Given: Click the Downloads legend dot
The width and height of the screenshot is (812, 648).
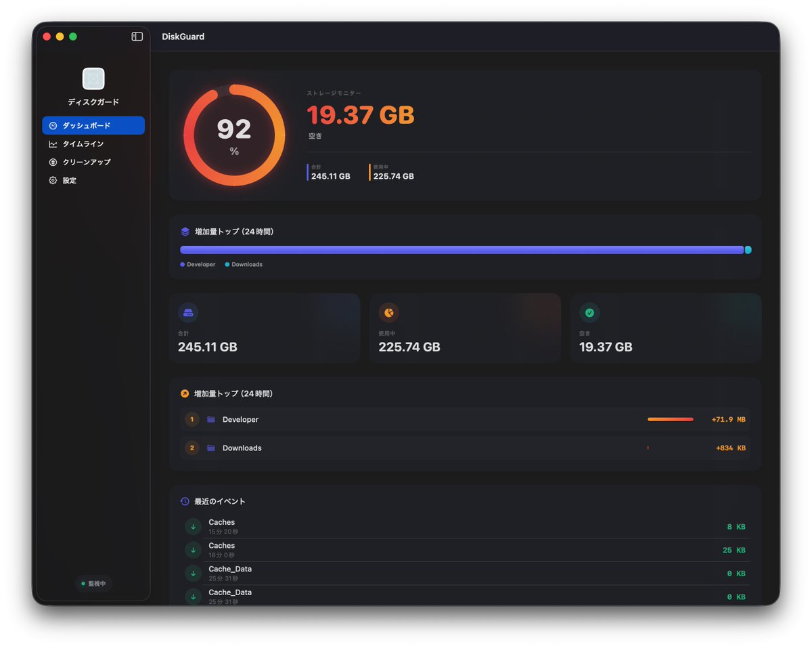Looking at the screenshot, I should click(227, 264).
